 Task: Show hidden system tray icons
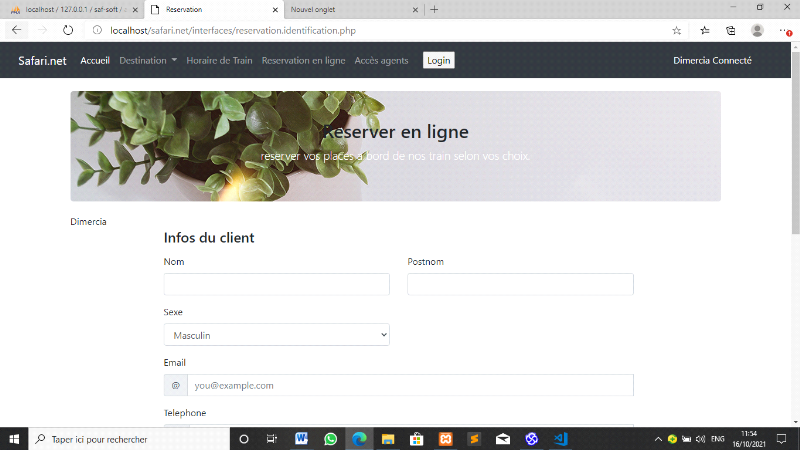point(658,439)
